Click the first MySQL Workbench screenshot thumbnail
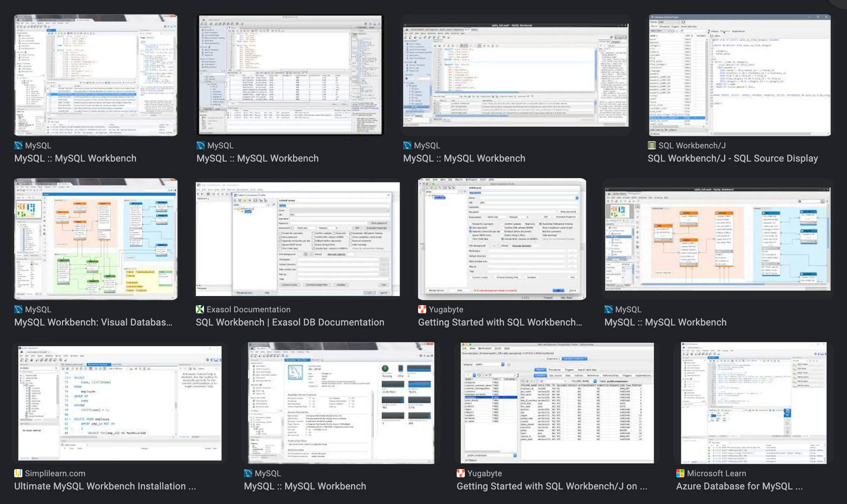The height and width of the screenshot is (504, 847). (96, 76)
